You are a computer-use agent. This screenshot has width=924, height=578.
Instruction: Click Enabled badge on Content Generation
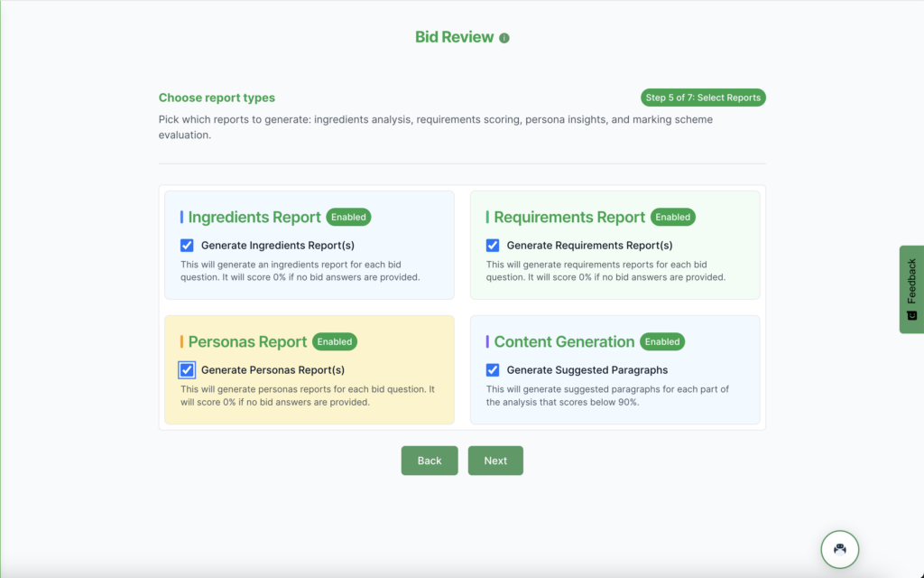(x=662, y=341)
